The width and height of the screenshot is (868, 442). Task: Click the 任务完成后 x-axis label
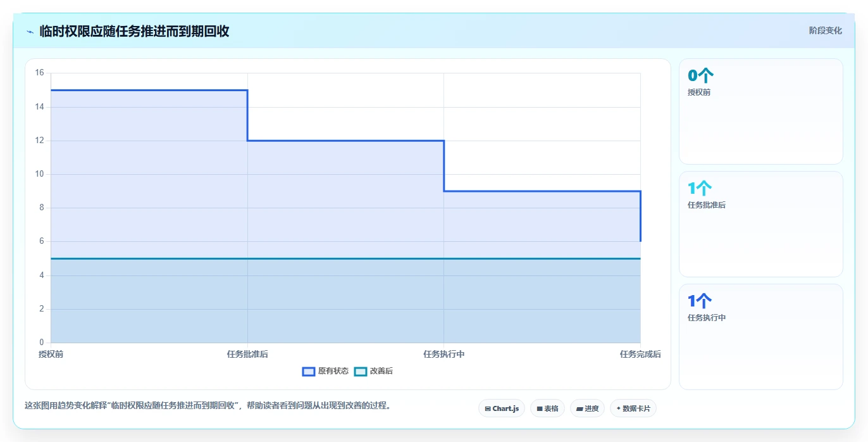(x=640, y=354)
